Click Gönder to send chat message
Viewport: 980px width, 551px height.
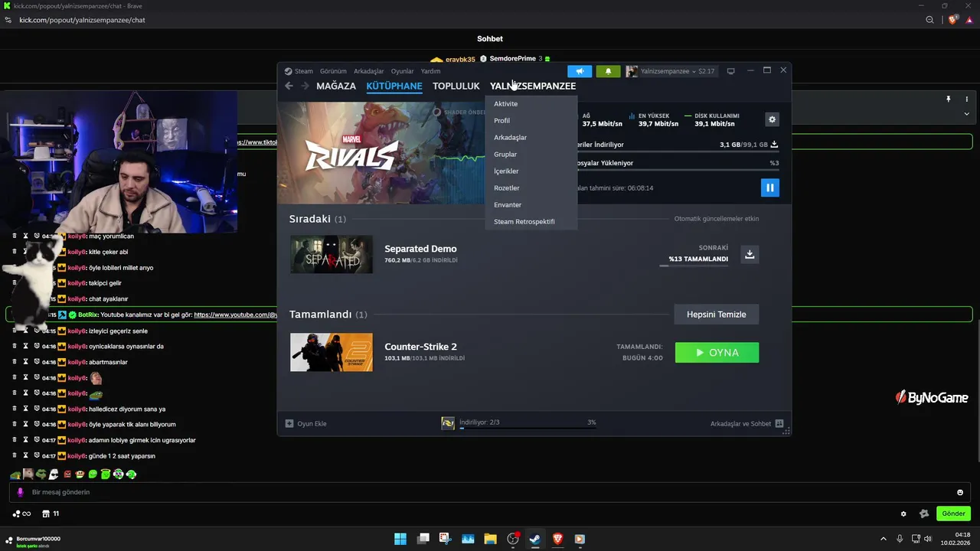point(953,514)
